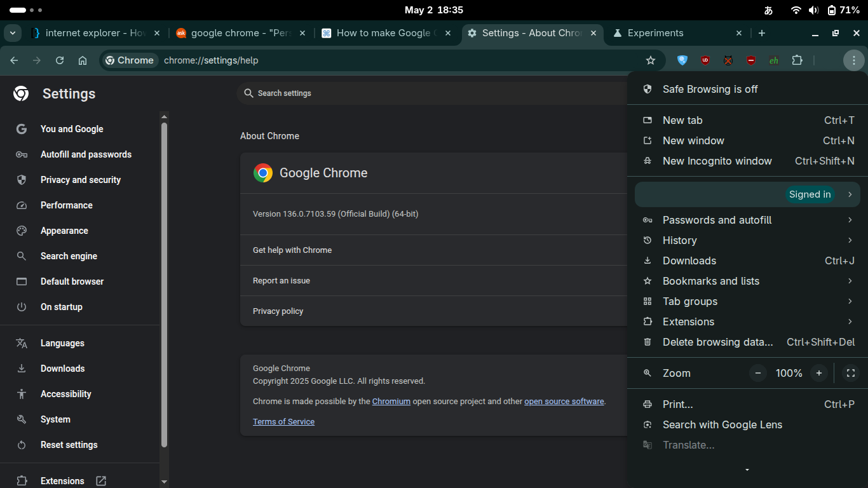The image size is (868, 488).
Task: Open Accessibility settings section
Action: coord(66,394)
